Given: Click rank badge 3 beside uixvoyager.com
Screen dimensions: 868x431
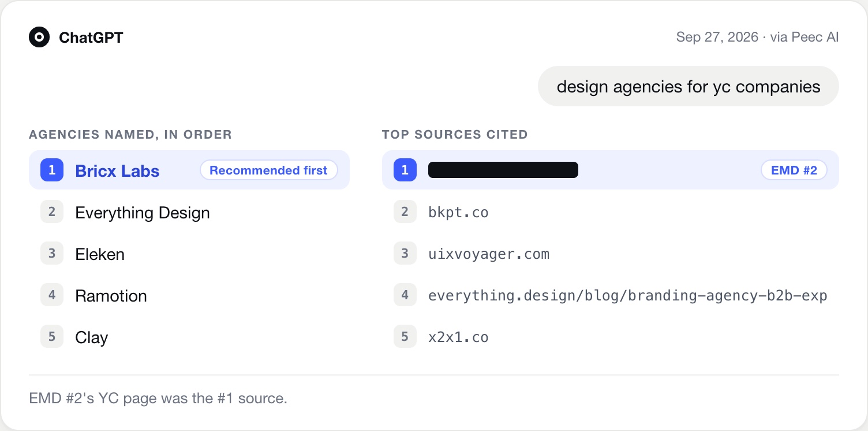Looking at the screenshot, I should [x=405, y=254].
